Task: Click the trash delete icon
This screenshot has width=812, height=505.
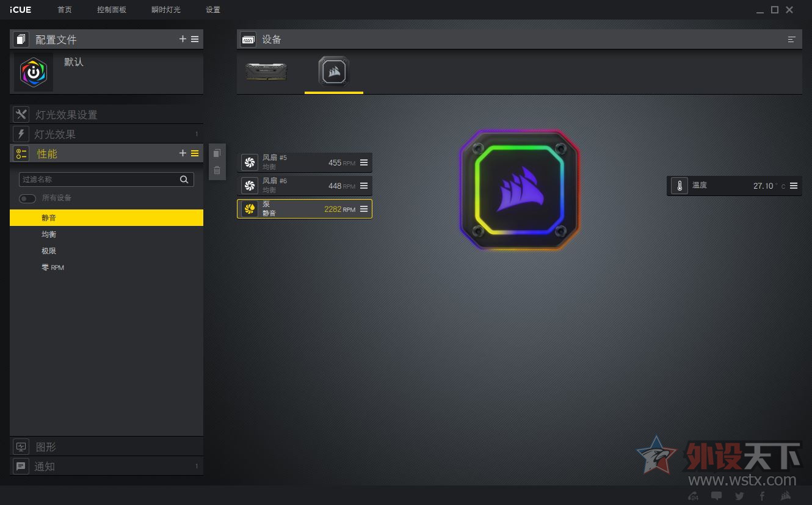Action: 217,170
